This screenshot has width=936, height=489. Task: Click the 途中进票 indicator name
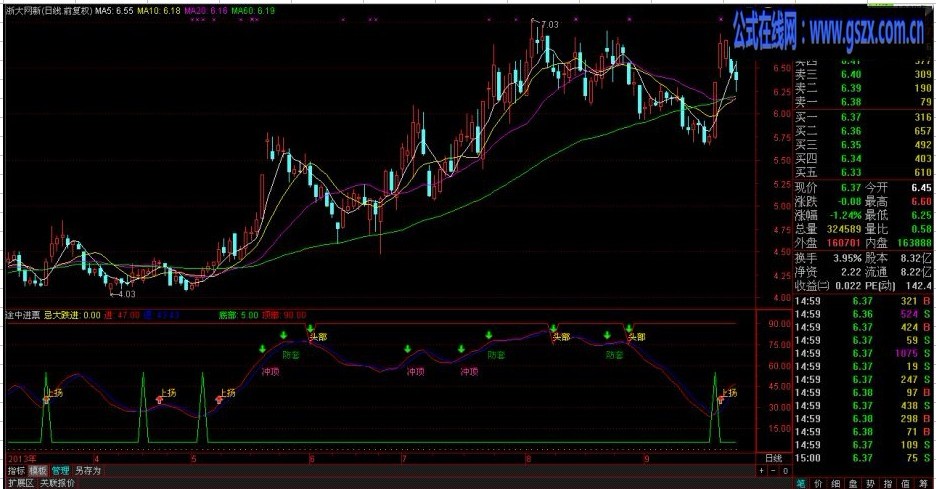tap(22, 315)
